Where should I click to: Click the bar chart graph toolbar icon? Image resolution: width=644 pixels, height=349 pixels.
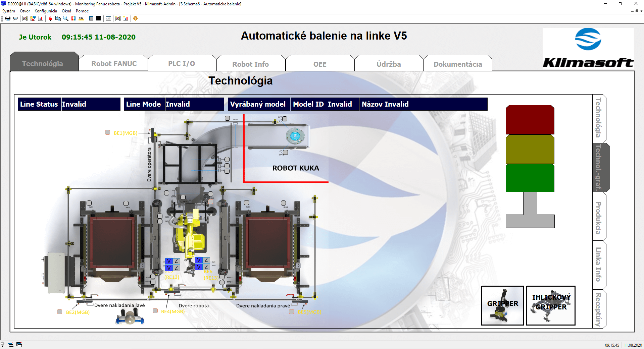click(x=40, y=18)
